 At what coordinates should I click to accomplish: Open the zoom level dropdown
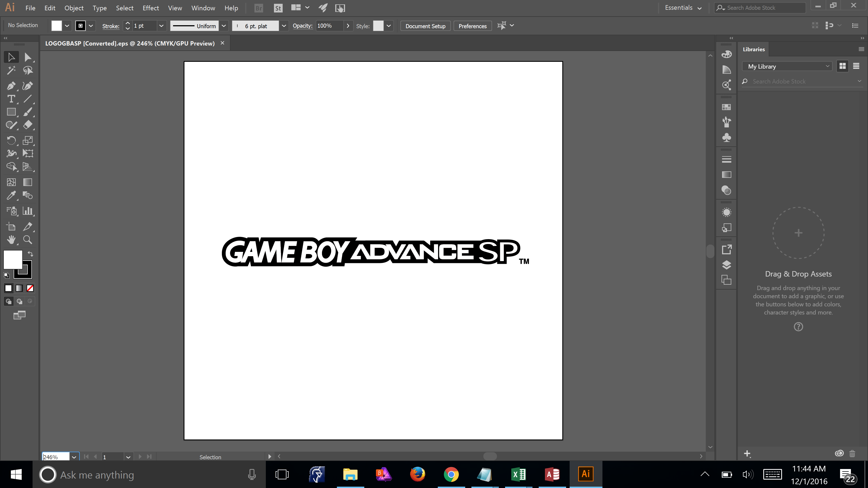pyautogui.click(x=74, y=457)
